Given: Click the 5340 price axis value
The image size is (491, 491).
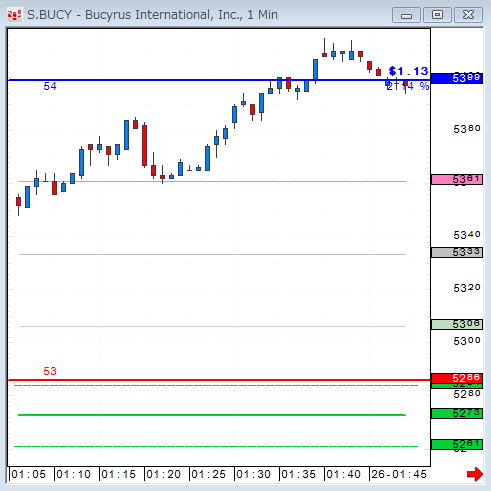Looking at the screenshot, I should click(x=467, y=235).
